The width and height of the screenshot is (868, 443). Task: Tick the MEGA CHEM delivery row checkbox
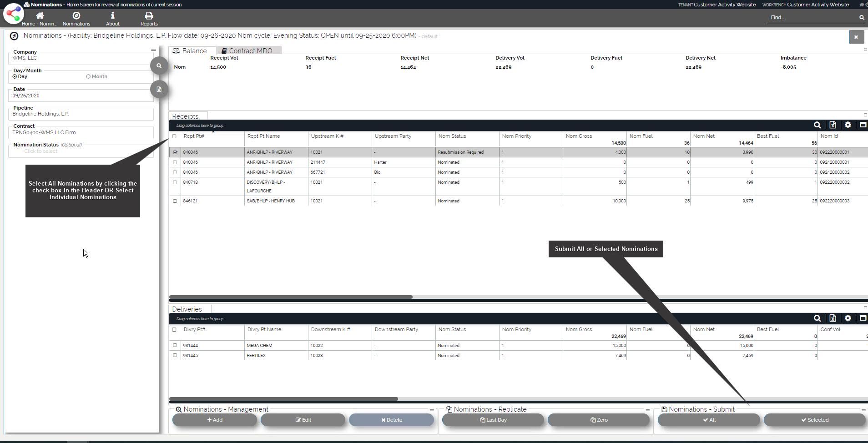pos(175,346)
